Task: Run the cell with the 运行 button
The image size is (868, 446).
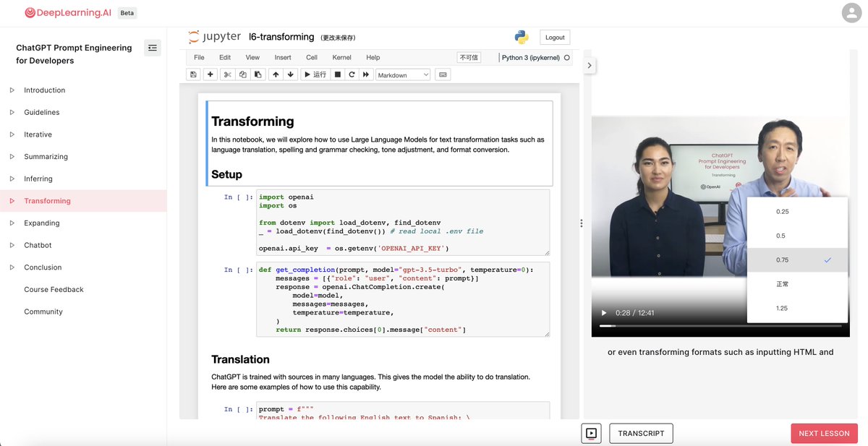Action: tap(315, 74)
